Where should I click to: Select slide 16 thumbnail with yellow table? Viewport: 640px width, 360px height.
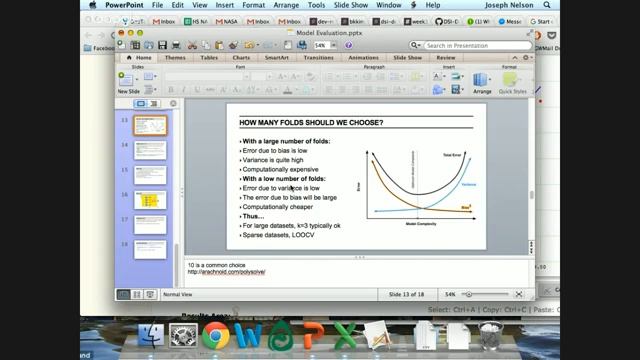pyautogui.click(x=150, y=200)
